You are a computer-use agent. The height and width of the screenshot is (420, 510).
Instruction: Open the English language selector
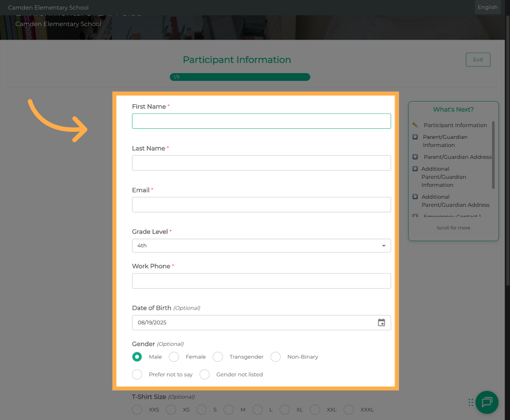[x=487, y=7]
